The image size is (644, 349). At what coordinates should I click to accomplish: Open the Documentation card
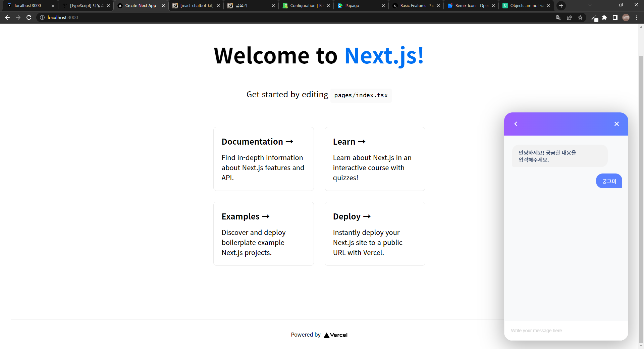(264, 159)
